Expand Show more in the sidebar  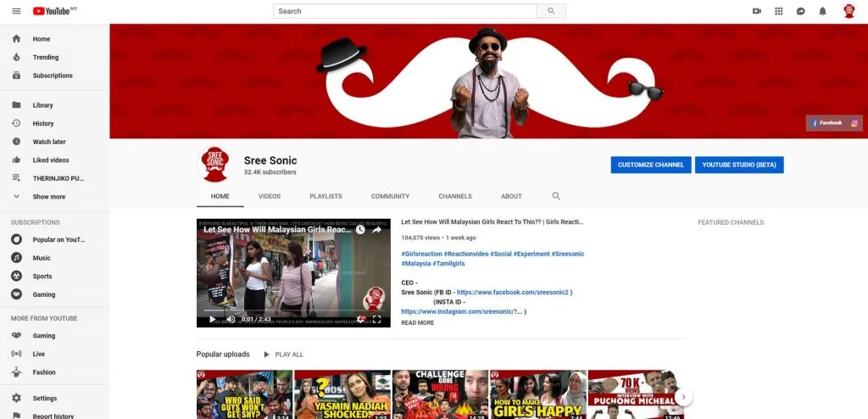(48, 197)
